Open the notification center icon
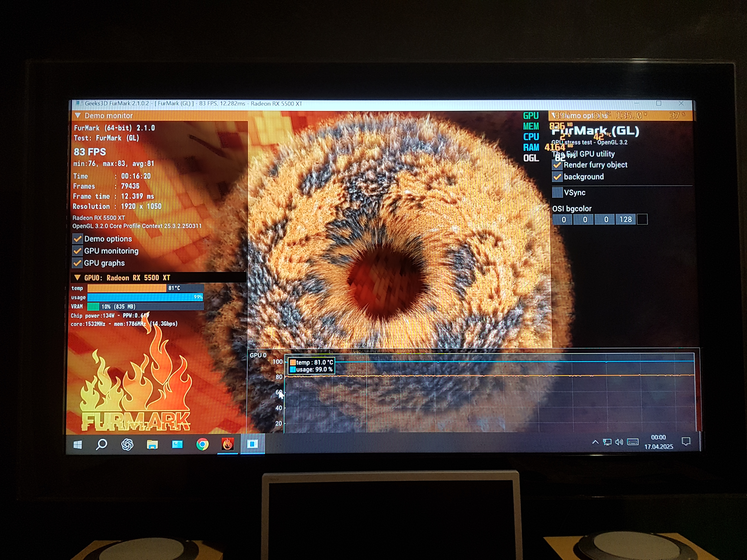This screenshot has width=747, height=560. [x=686, y=441]
